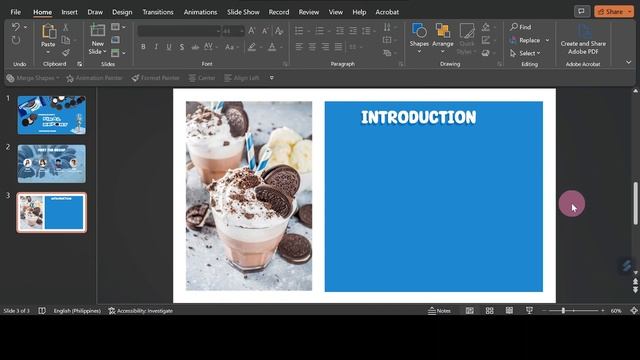
Task: Click the Reset slide icon
Action: (x=116, y=40)
